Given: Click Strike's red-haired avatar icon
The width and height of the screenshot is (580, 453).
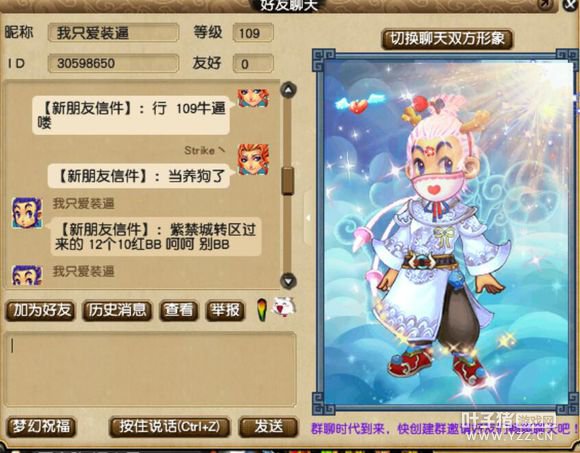Looking at the screenshot, I should coord(253,159).
